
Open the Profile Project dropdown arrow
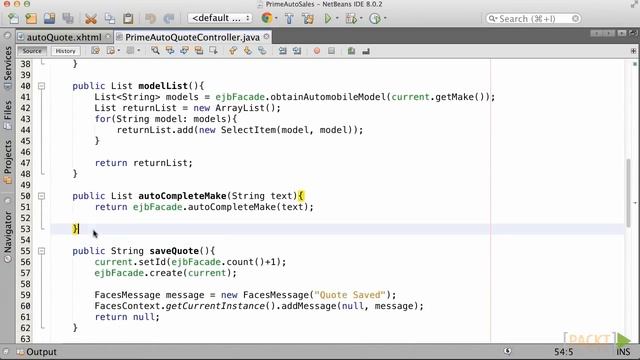pyautogui.click(x=385, y=18)
